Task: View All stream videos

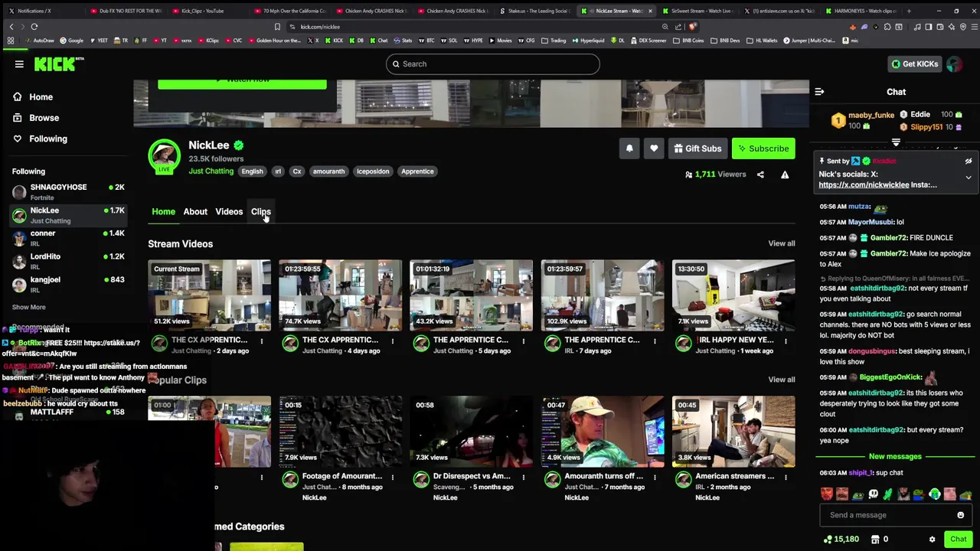Action: click(781, 243)
